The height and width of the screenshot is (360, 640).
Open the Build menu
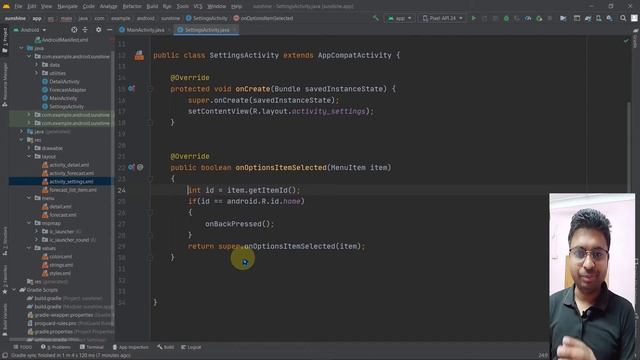(x=152, y=6)
